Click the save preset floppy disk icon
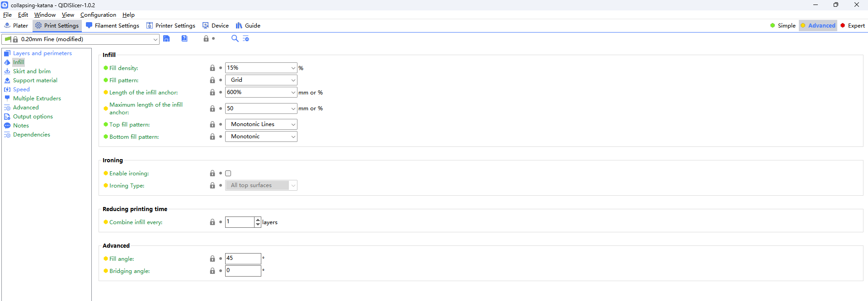This screenshot has height=301, width=868. click(x=166, y=39)
